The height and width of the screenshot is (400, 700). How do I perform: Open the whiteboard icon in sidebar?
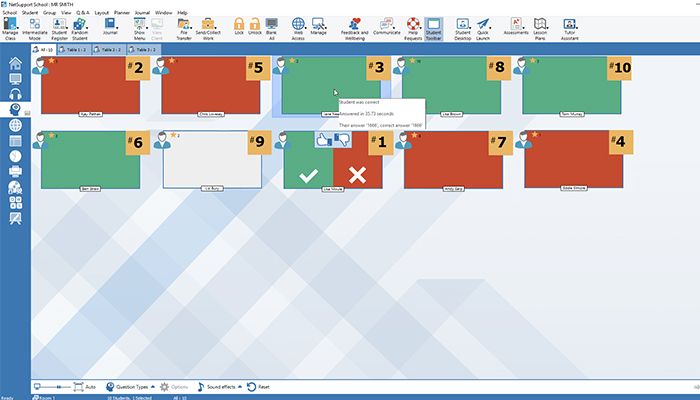[x=15, y=218]
